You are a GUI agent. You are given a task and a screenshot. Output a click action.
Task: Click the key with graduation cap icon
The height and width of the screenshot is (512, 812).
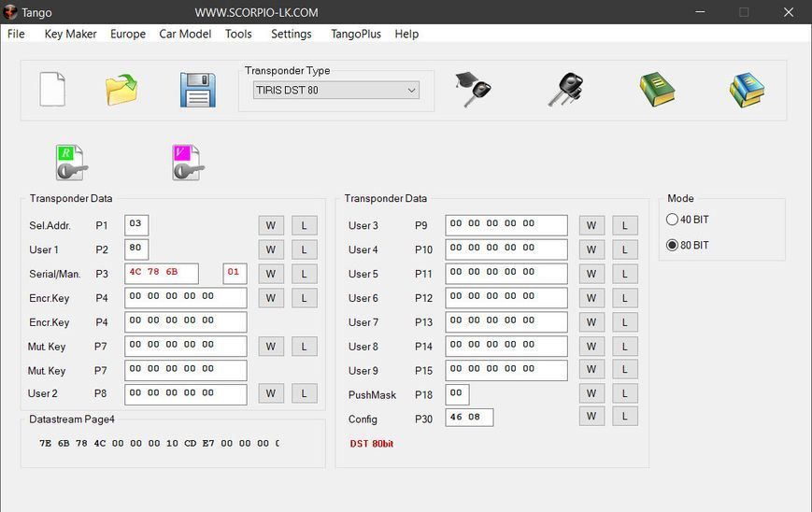(473, 89)
